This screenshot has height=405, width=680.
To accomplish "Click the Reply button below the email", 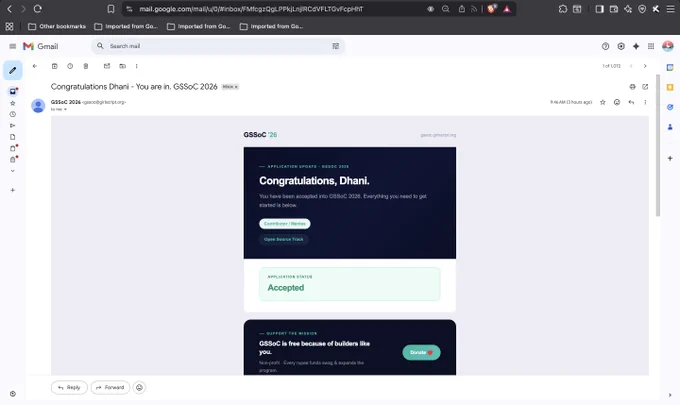I will tap(69, 387).
